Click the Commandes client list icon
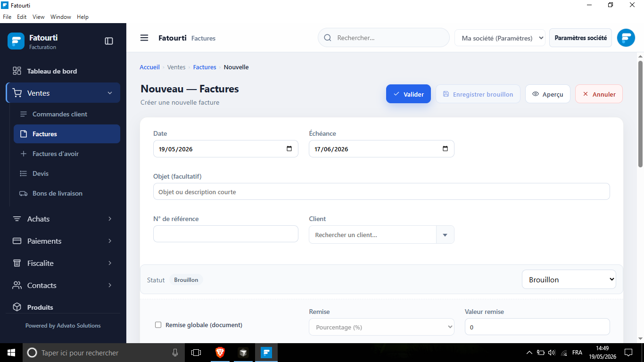The height and width of the screenshot is (362, 644). pyautogui.click(x=23, y=114)
